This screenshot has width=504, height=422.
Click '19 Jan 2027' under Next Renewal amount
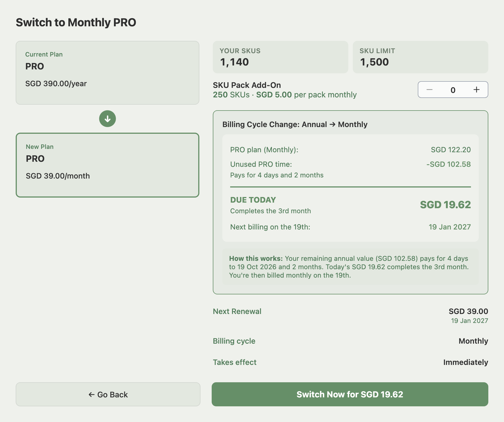[470, 321]
